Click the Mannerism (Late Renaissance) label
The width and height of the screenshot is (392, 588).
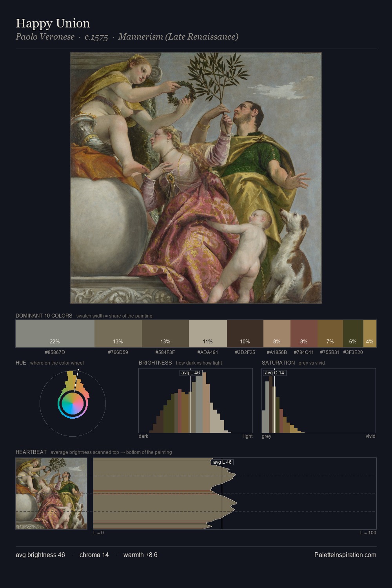click(x=178, y=36)
